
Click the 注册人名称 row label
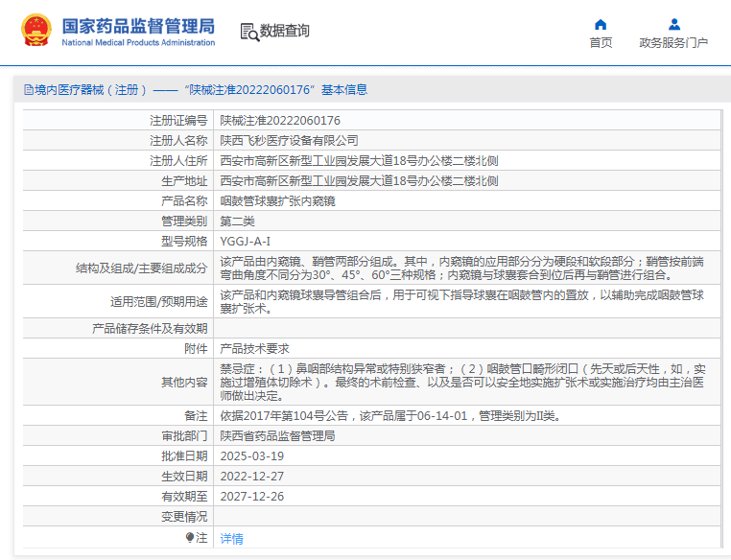(178, 141)
